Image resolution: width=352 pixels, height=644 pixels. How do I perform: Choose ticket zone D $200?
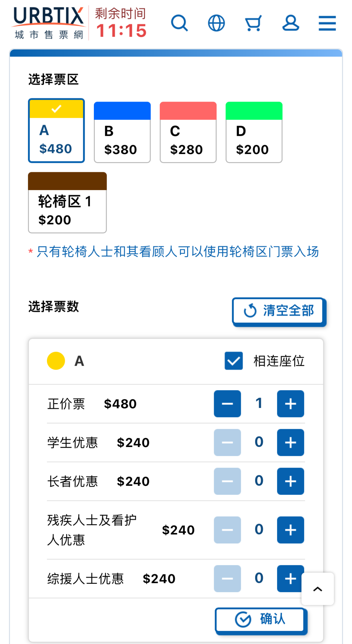click(x=254, y=132)
